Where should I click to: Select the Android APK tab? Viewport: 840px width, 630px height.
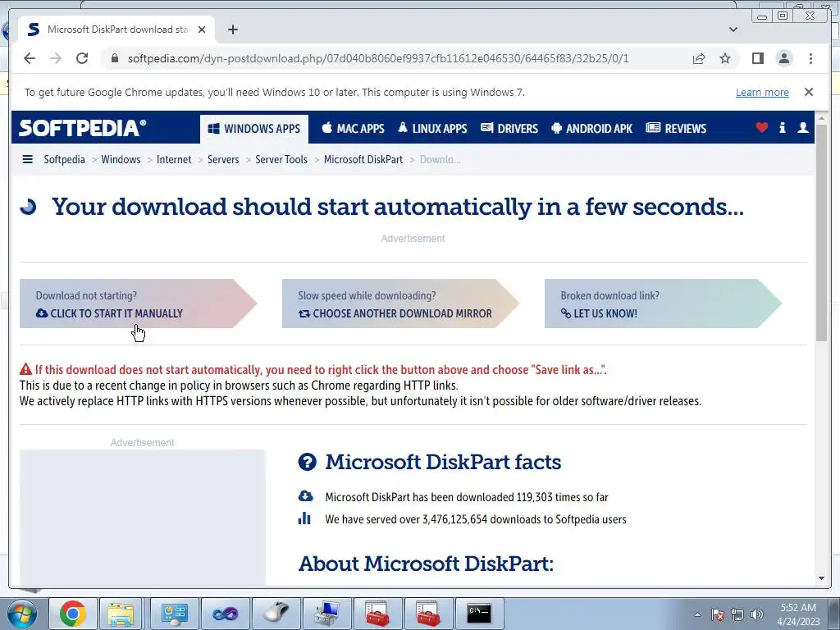(x=591, y=129)
